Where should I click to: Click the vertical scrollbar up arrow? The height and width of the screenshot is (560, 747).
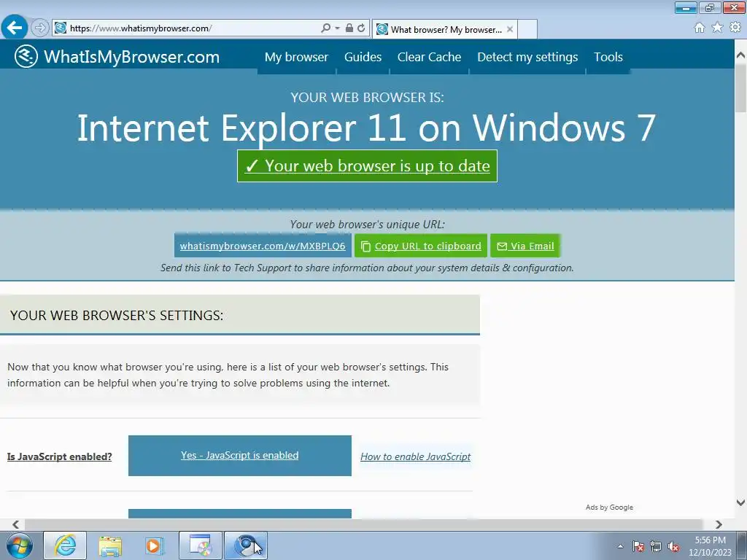point(740,55)
